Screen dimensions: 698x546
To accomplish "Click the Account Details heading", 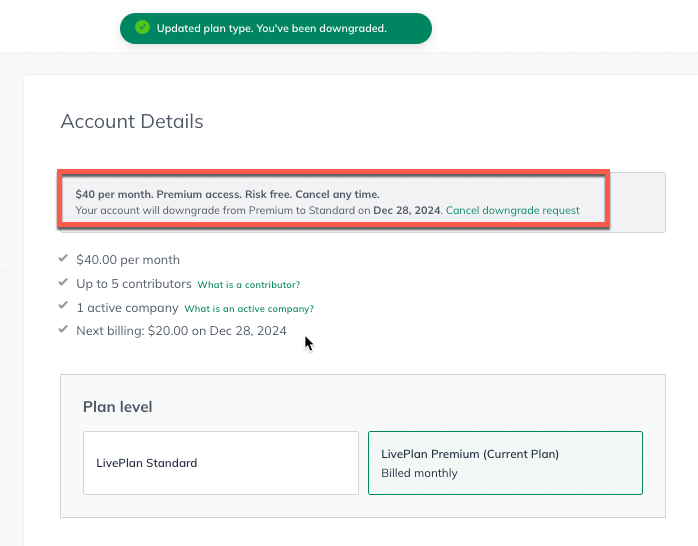I will coord(132,121).
